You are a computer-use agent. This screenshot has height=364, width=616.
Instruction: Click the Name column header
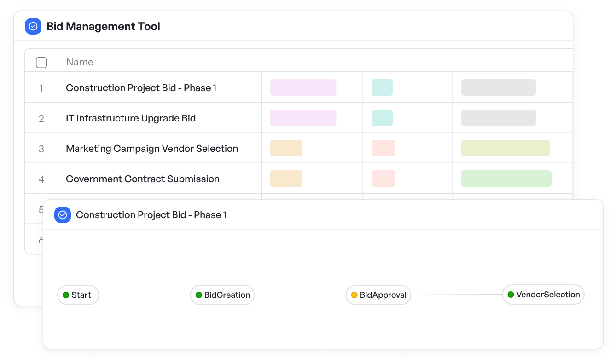[x=80, y=62]
